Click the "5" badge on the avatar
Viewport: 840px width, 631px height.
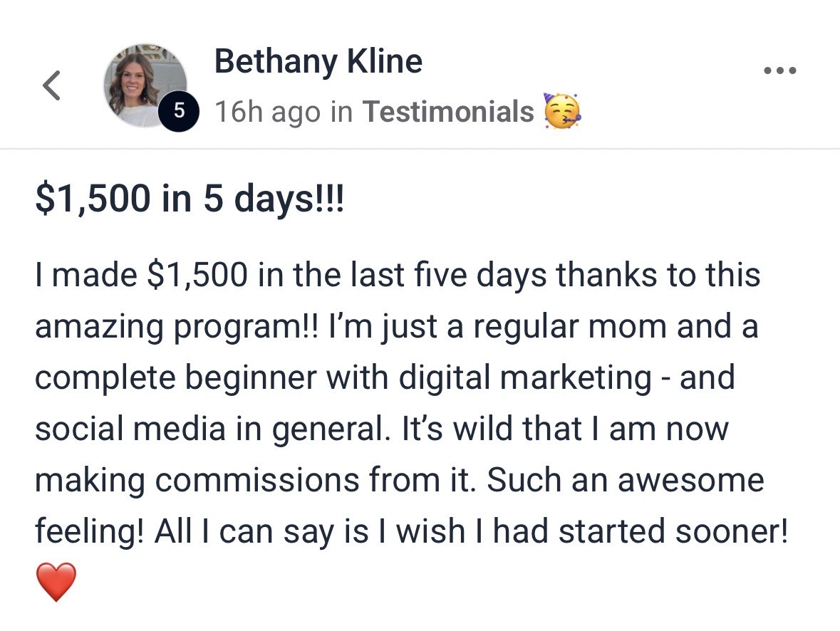coord(180,110)
